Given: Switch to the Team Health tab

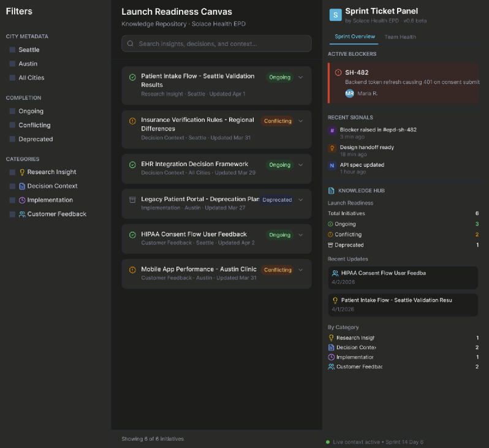Looking at the screenshot, I should click(400, 37).
